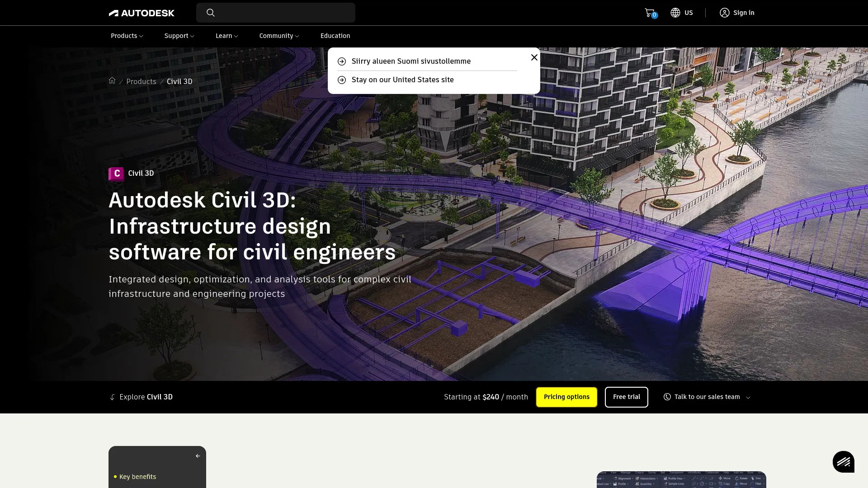Go to the home breadcrumb icon

(112, 81)
